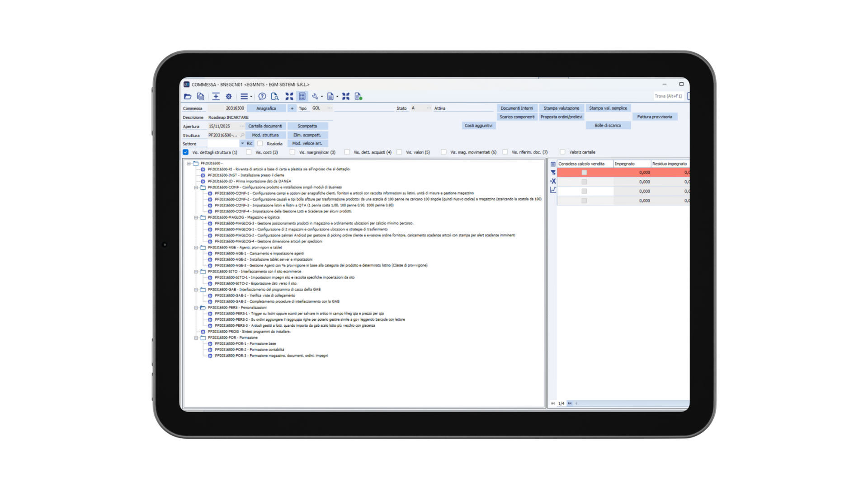Screen dimensions: 868x488
Task: Click the Stampa valutazione button
Action: tap(561, 108)
